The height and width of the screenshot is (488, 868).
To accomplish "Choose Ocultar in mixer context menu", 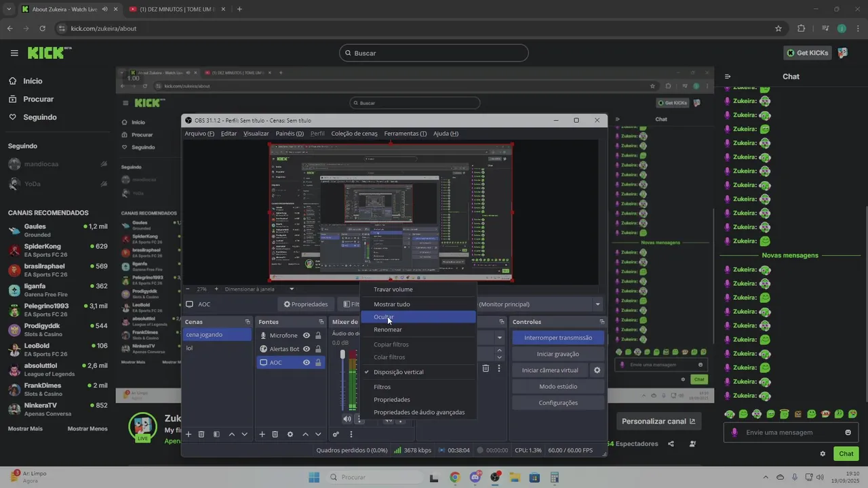I will coord(417,317).
